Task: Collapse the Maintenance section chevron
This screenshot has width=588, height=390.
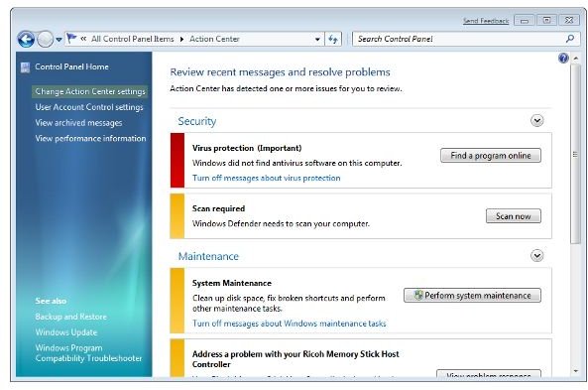Action: 537,256
